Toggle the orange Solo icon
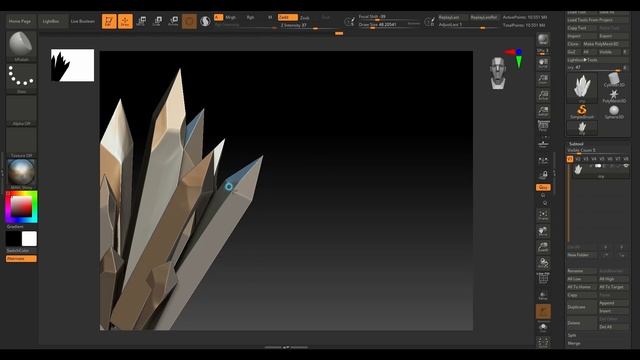Viewport: 640px width, 360px height. (543, 312)
